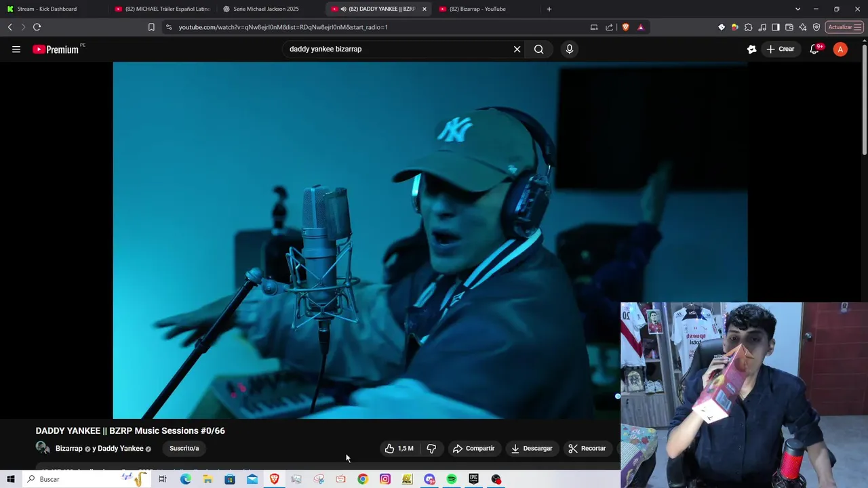
Task: Download the video with Descargar
Action: pos(532,448)
